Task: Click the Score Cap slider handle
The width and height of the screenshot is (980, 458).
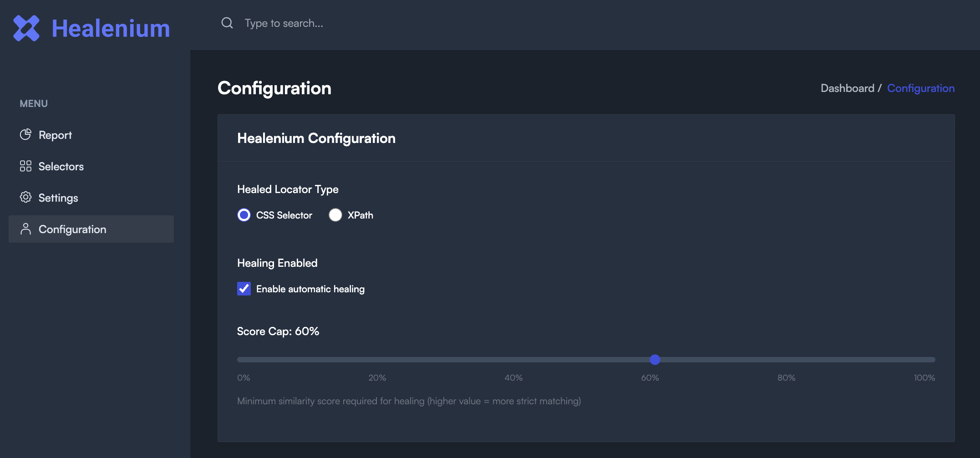Action: pyautogui.click(x=655, y=360)
